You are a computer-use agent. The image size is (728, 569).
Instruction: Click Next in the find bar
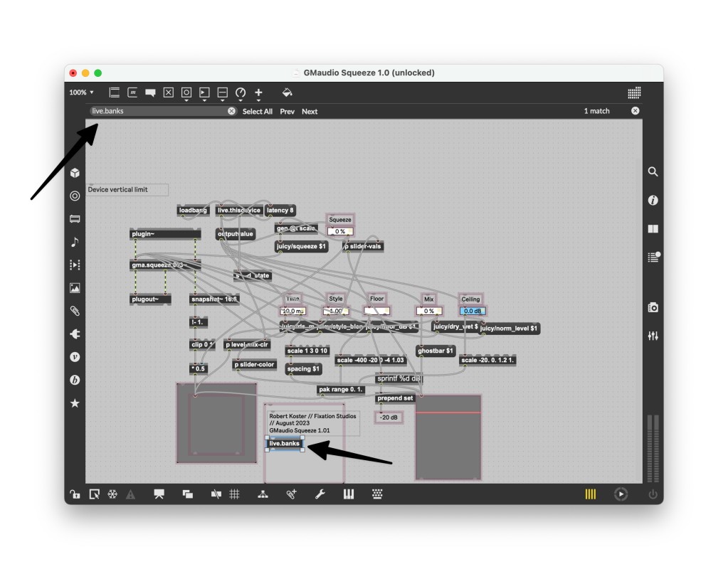tap(310, 112)
